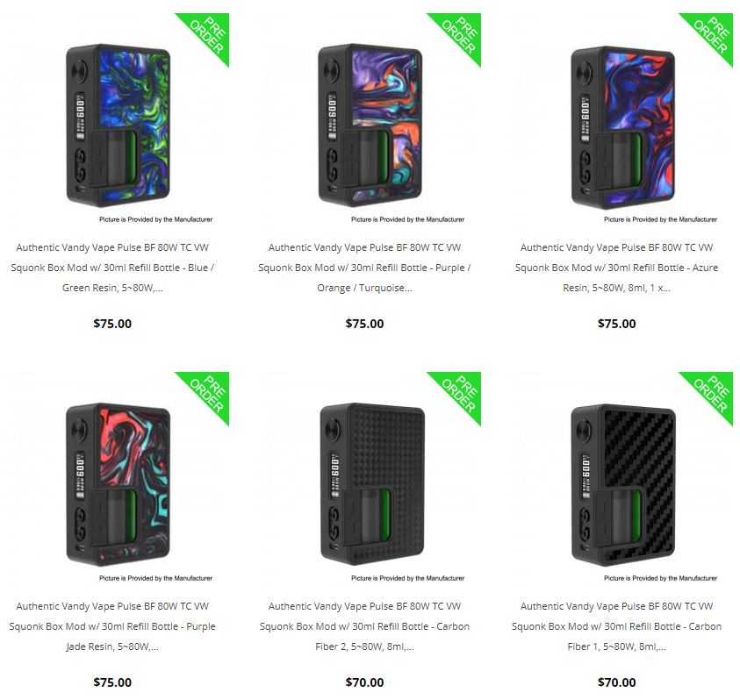Click Pre Order badge on Blue / Green mod
The image size is (740, 700).
point(209,34)
